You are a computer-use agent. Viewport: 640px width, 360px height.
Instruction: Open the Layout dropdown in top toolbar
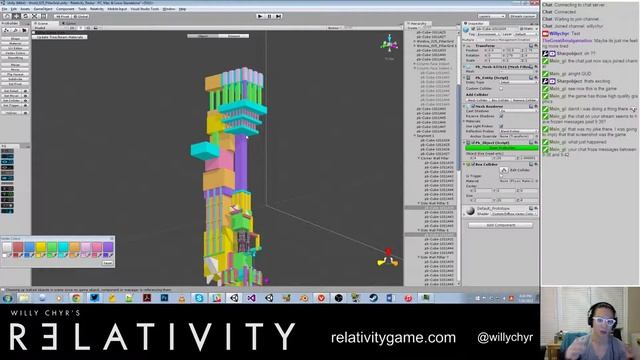point(523,16)
